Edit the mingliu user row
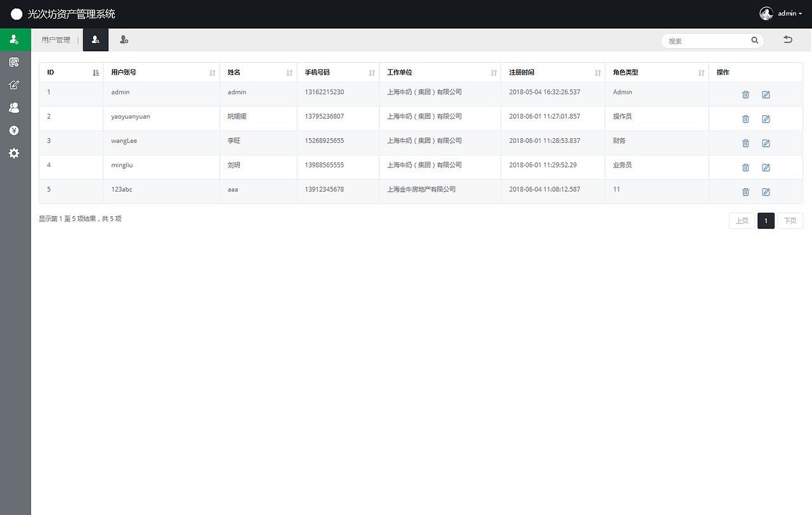 [x=766, y=167]
